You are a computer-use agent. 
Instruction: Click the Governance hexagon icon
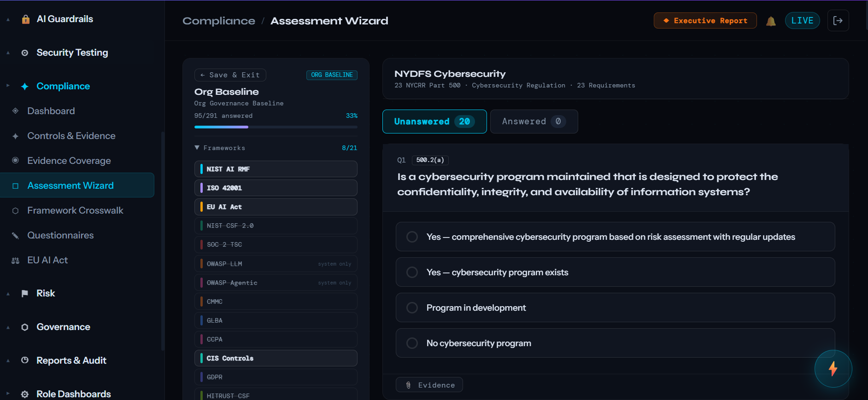tap(25, 327)
